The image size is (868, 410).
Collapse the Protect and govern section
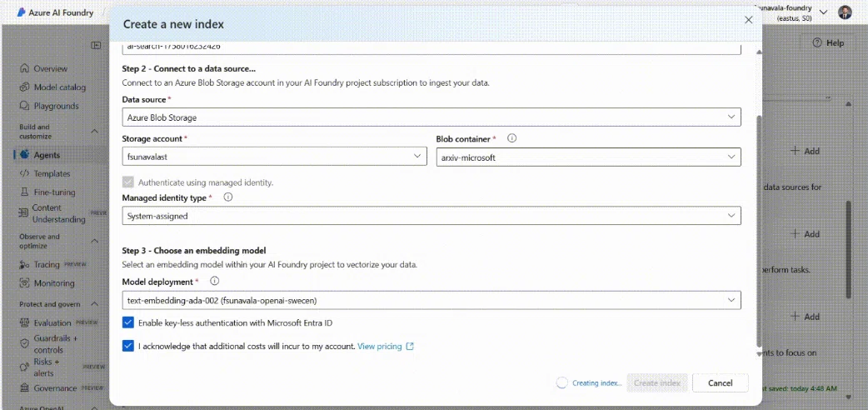tap(94, 304)
